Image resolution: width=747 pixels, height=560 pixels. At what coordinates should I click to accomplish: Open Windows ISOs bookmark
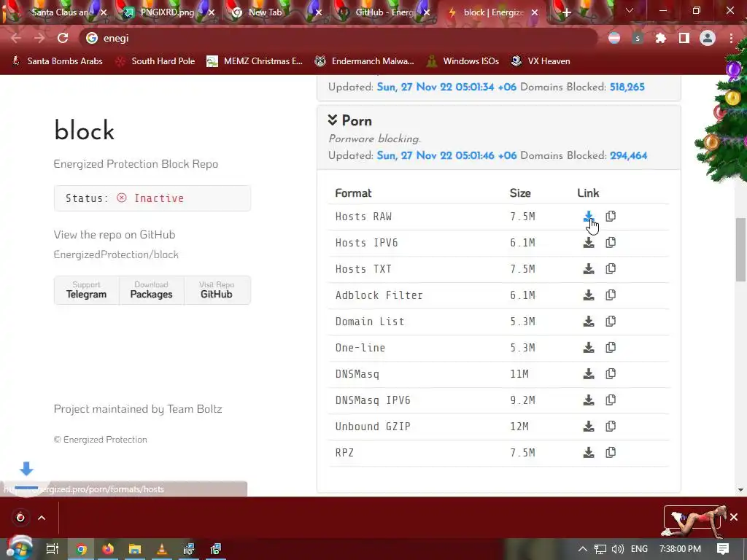[x=462, y=61]
